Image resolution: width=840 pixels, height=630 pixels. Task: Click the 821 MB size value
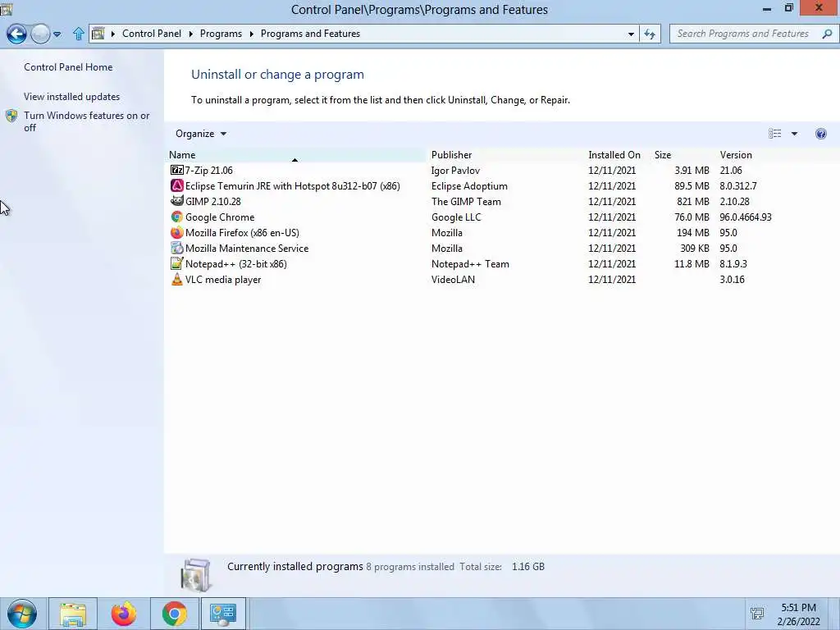[x=692, y=202]
